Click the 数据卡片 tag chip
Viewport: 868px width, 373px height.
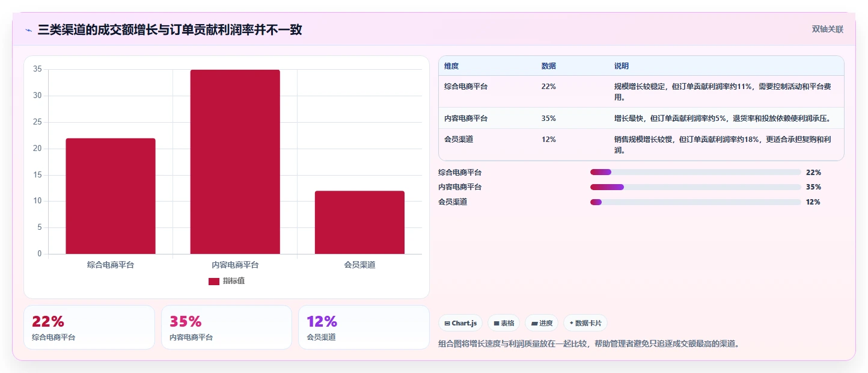click(x=585, y=323)
